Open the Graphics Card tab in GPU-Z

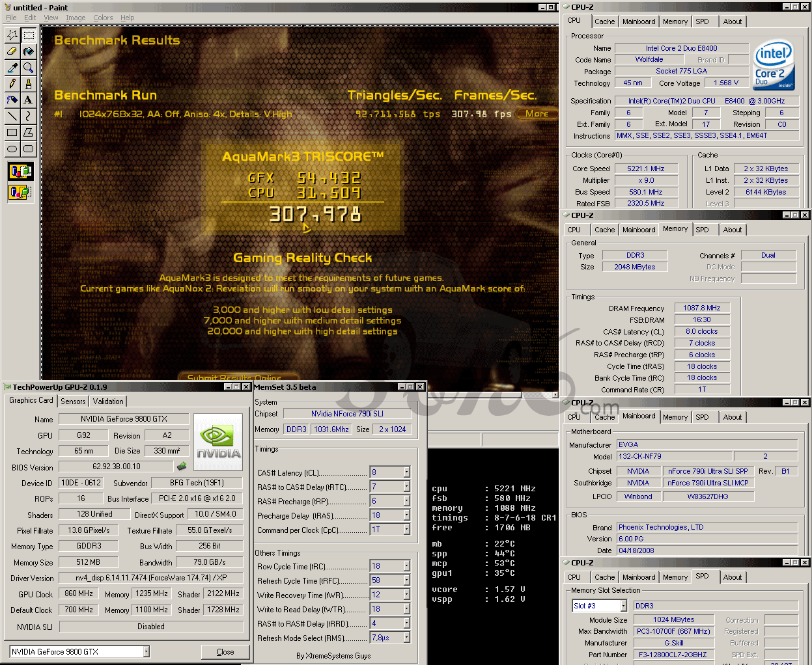tap(31, 400)
